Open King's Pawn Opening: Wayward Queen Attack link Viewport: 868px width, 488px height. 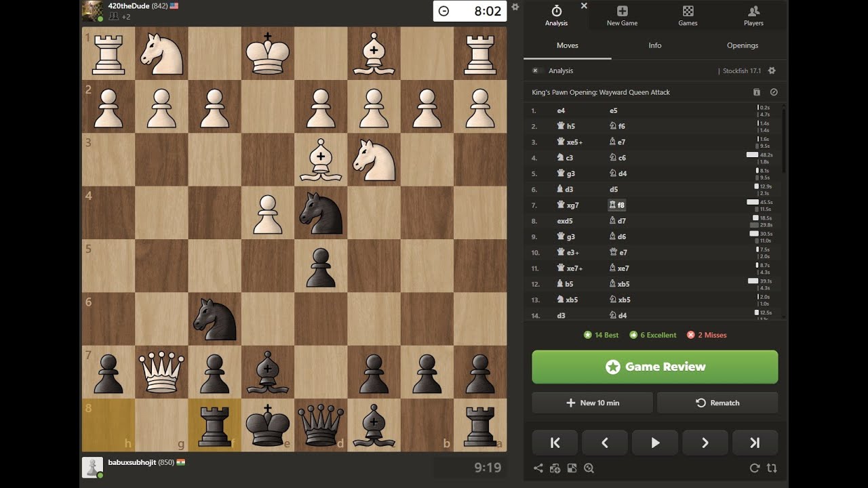pos(601,92)
